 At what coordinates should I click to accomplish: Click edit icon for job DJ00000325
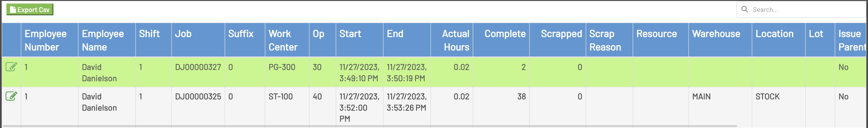[11, 96]
